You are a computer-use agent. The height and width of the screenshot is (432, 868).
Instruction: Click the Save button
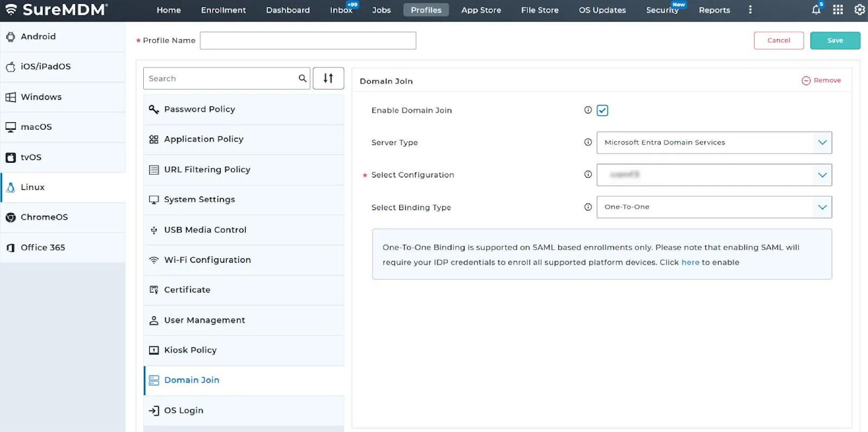(835, 40)
